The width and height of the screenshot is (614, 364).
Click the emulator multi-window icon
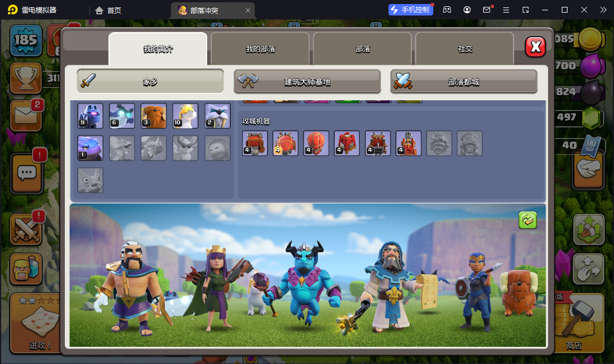[526, 10]
